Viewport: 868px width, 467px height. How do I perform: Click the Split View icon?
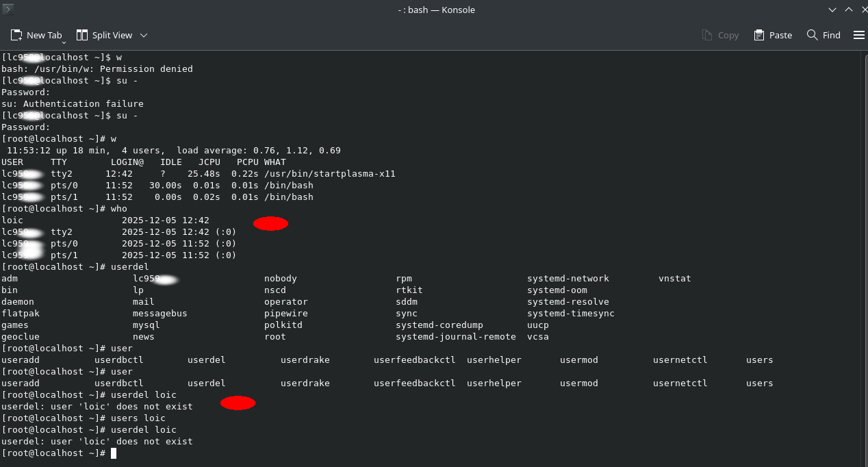pyautogui.click(x=82, y=35)
